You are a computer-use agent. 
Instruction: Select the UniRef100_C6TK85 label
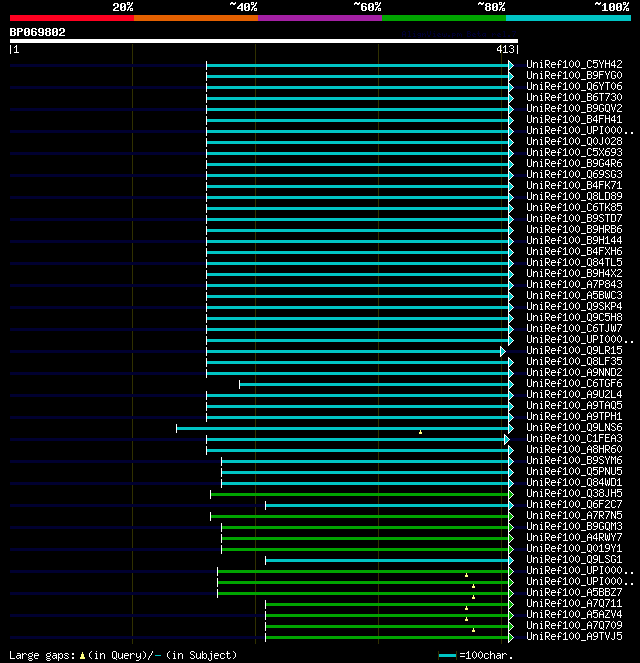point(574,207)
